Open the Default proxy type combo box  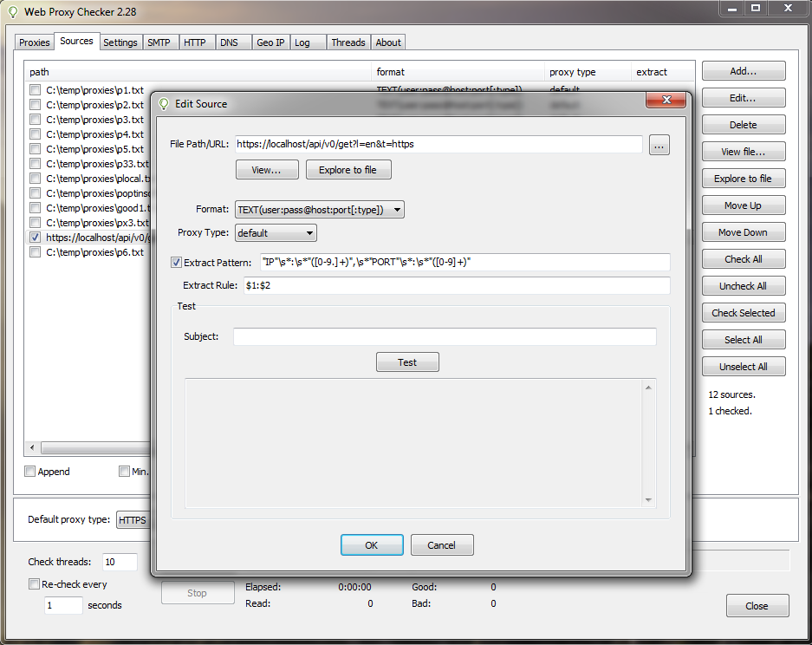(133, 520)
